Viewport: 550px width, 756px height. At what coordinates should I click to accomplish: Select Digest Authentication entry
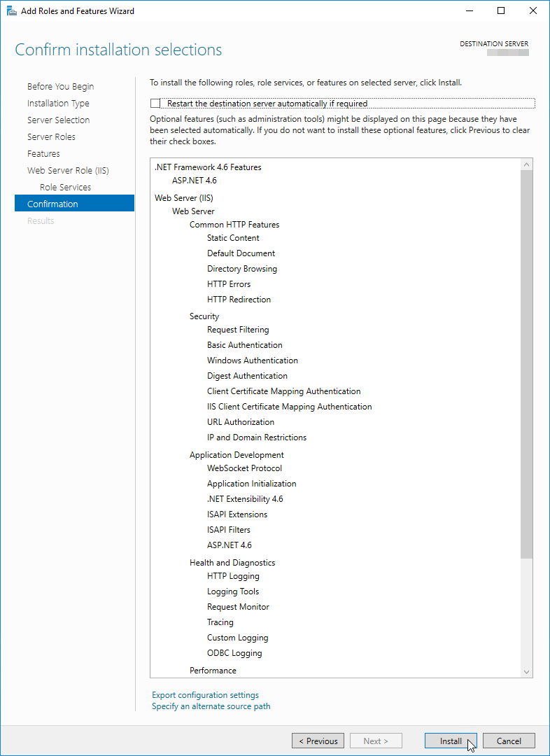[x=247, y=376]
